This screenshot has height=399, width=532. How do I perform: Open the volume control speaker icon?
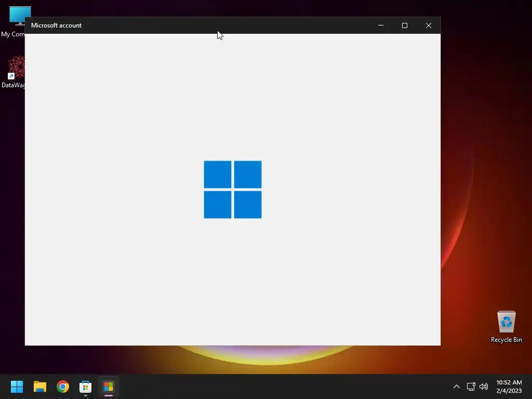coord(484,387)
